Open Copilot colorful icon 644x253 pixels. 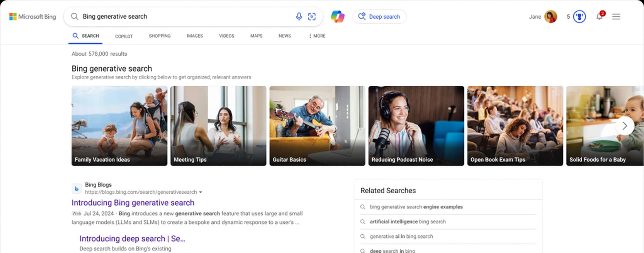338,16
